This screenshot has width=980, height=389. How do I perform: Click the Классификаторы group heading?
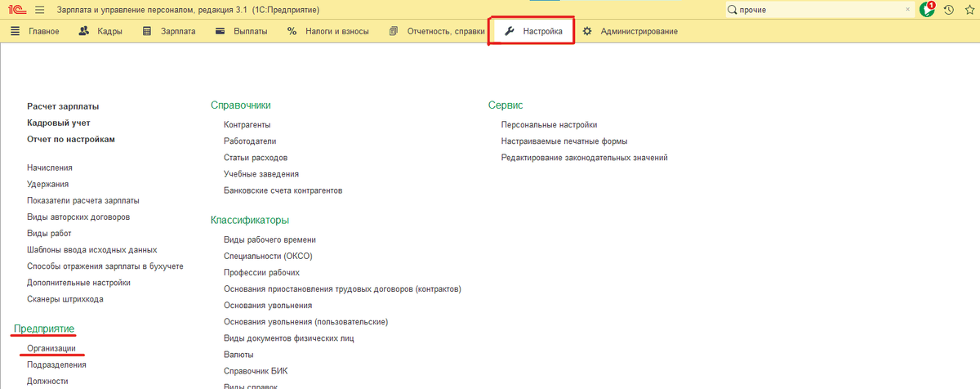click(x=251, y=220)
